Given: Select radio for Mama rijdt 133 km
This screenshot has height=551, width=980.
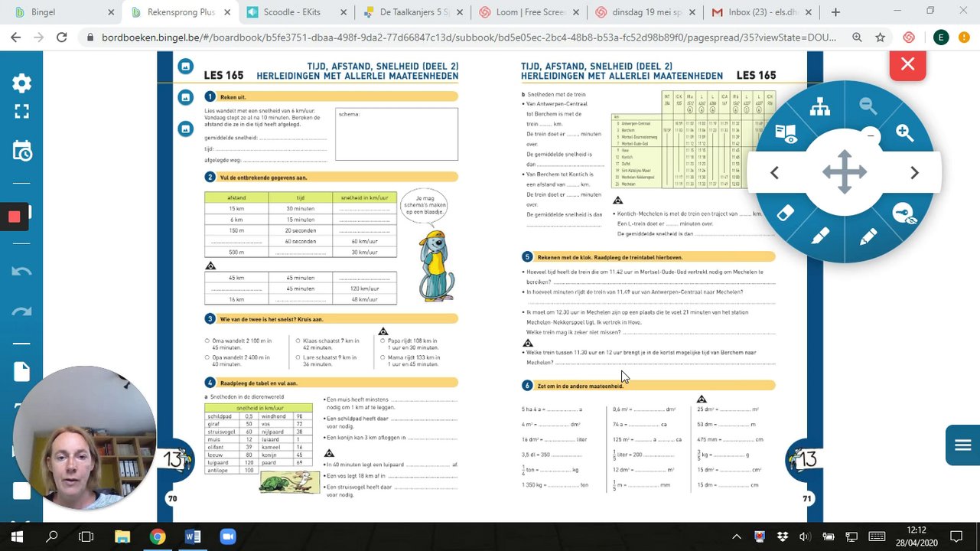Looking at the screenshot, I should [x=383, y=357].
